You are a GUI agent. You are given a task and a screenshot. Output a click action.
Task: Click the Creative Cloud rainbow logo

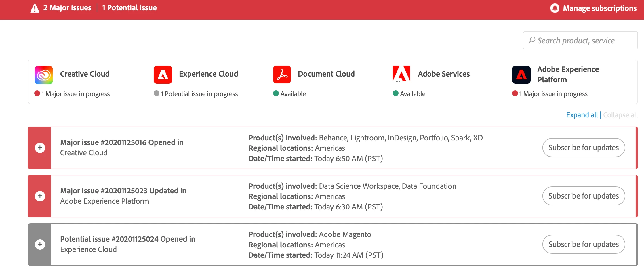pyautogui.click(x=44, y=75)
